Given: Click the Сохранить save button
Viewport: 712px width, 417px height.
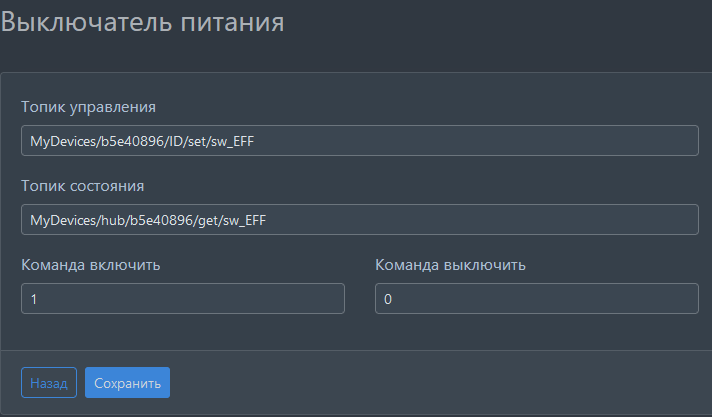Looking at the screenshot, I should click(127, 383).
